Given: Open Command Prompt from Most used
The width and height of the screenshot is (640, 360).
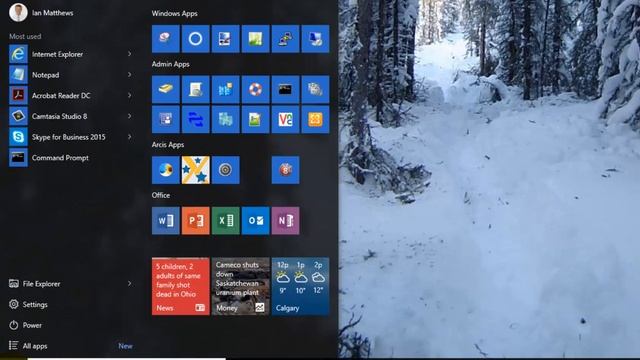Looking at the screenshot, I should tap(71, 158).
